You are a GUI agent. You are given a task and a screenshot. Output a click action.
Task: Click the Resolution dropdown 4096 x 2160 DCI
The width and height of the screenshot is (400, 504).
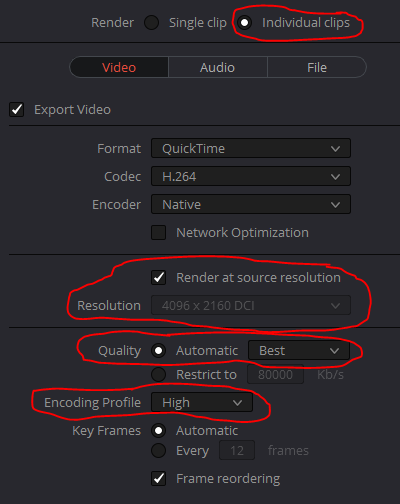tap(251, 305)
